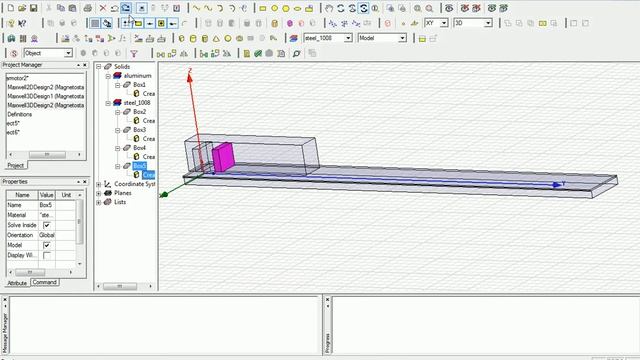The height and width of the screenshot is (360, 640).
Task: Click the Undo arrow icon
Action: pos(114,8)
